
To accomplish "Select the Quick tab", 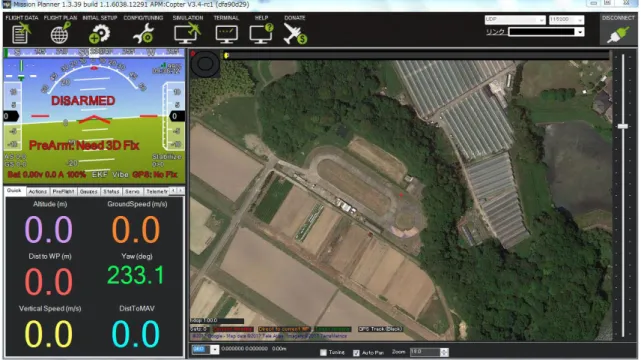I will pos(14,190).
